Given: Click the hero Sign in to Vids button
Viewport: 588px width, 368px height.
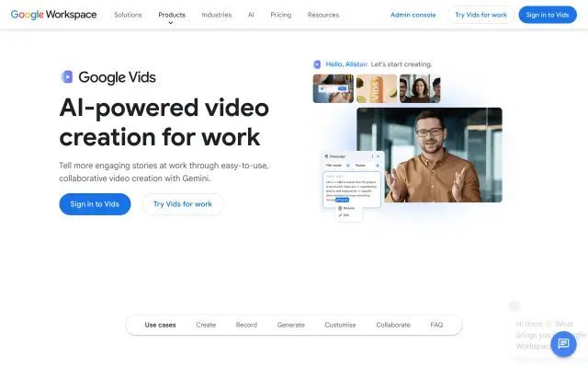Looking at the screenshot, I should coord(95,204).
